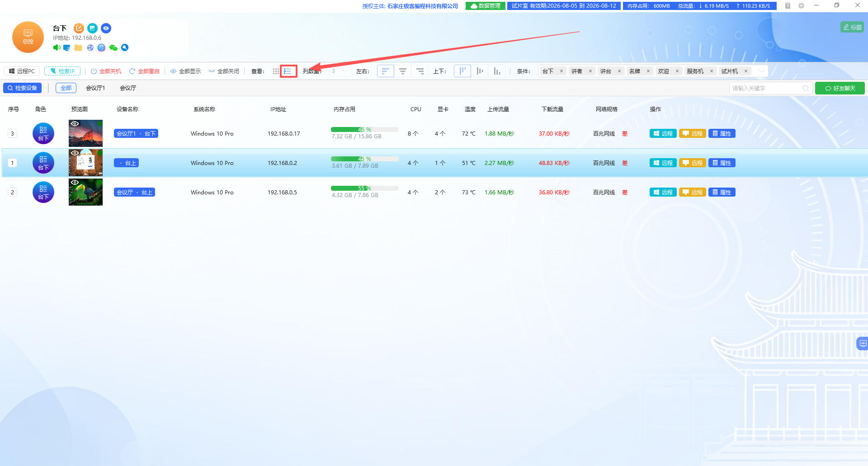Switch to list view icon
The height and width of the screenshot is (466, 868).
tap(288, 71)
